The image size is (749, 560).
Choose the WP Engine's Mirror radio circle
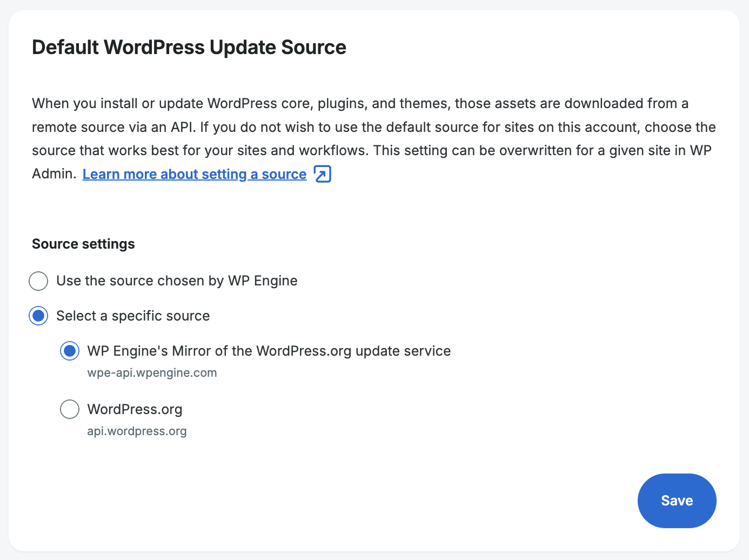click(x=70, y=351)
